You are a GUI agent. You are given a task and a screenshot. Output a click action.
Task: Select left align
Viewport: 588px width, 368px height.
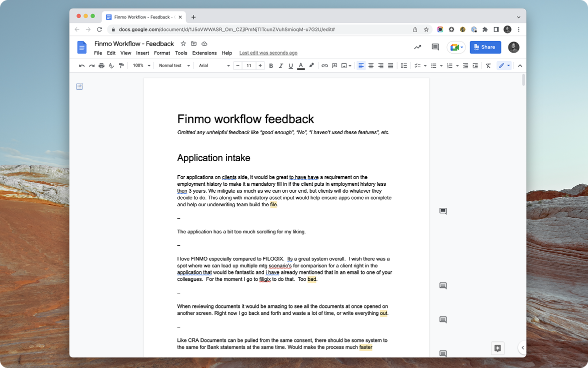point(361,66)
